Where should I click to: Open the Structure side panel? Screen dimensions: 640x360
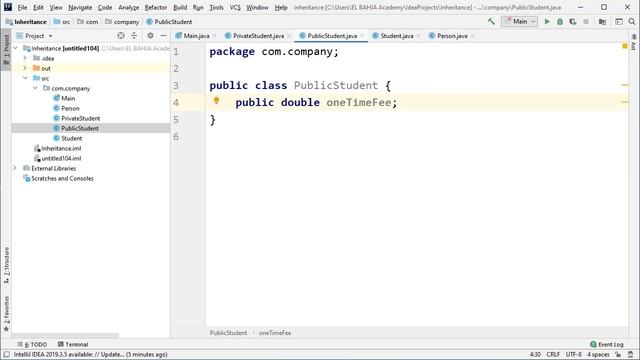click(x=6, y=265)
